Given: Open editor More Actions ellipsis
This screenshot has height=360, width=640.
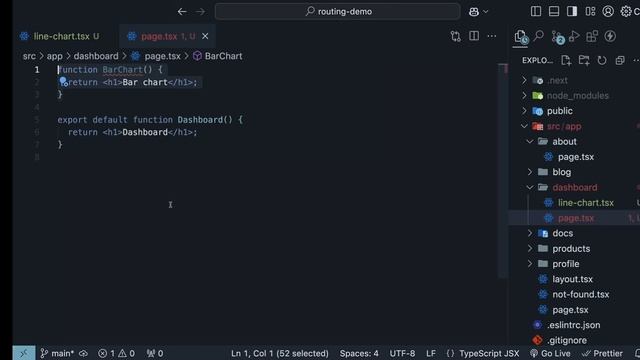Looking at the screenshot, I should coord(492,36).
